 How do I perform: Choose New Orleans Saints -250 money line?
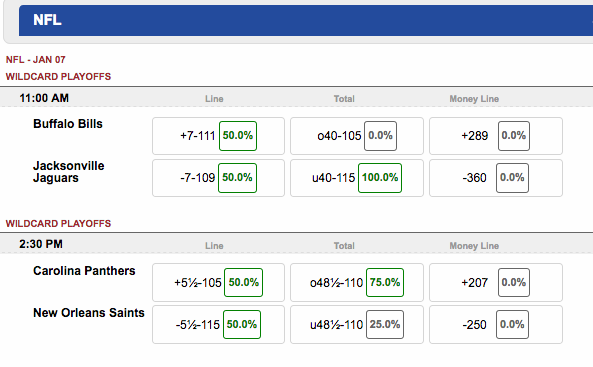click(496, 325)
